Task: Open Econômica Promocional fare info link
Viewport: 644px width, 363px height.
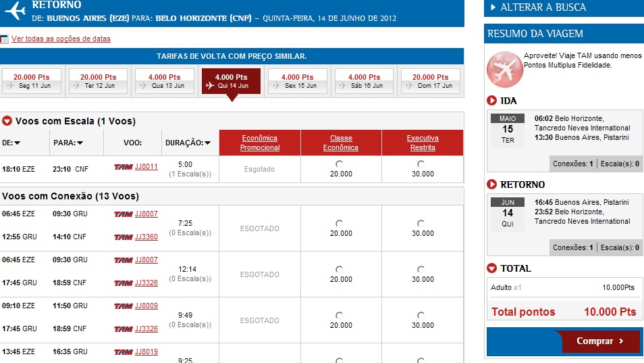Action: [260, 143]
